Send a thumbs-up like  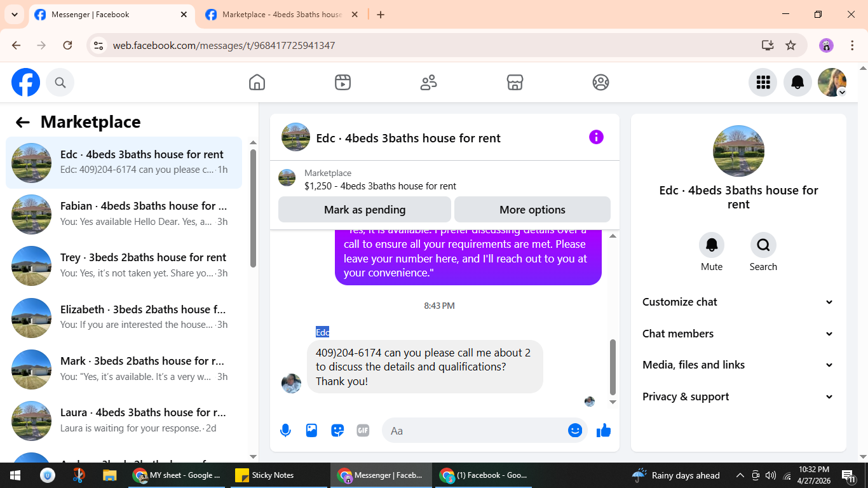pyautogui.click(x=604, y=431)
